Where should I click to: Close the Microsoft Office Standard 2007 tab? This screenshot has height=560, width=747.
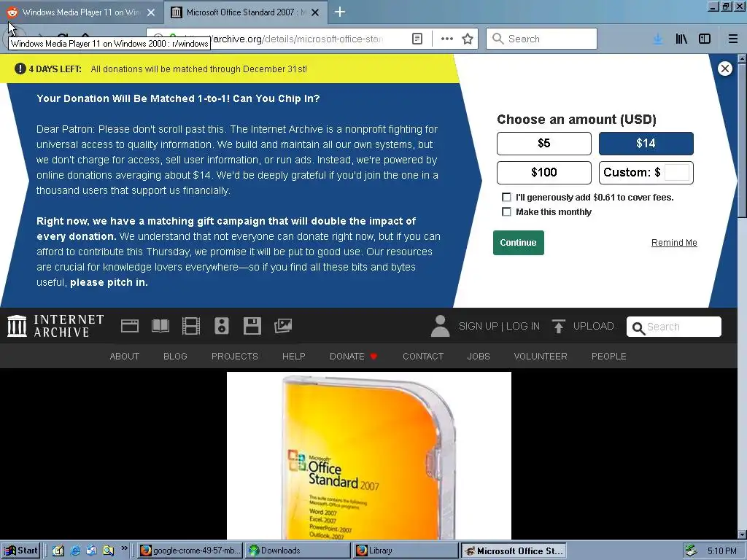315,12
